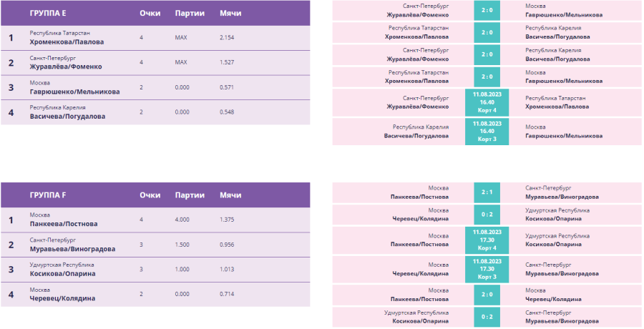Open Журавлёва/Фоменко team in Group E standings
The height and width of the screenshot is (329, 644).
[66, 67]
